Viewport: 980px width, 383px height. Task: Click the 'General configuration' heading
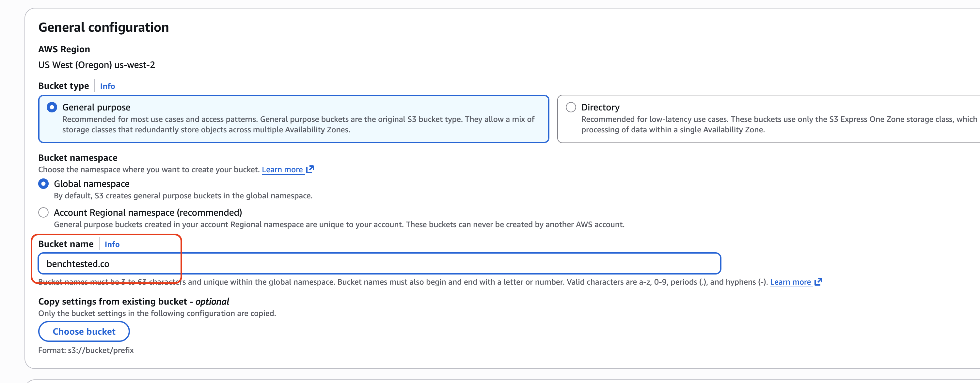tap(103, 27)
